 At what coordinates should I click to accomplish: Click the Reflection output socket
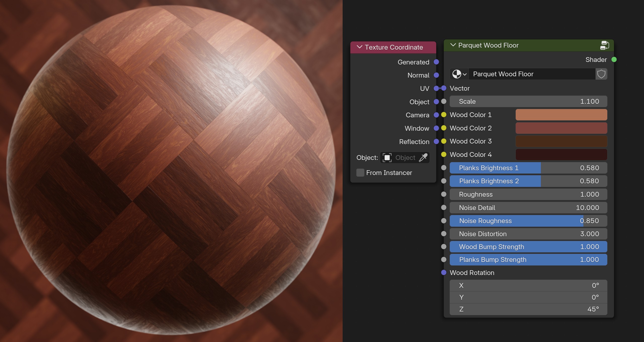pos(436,142)
